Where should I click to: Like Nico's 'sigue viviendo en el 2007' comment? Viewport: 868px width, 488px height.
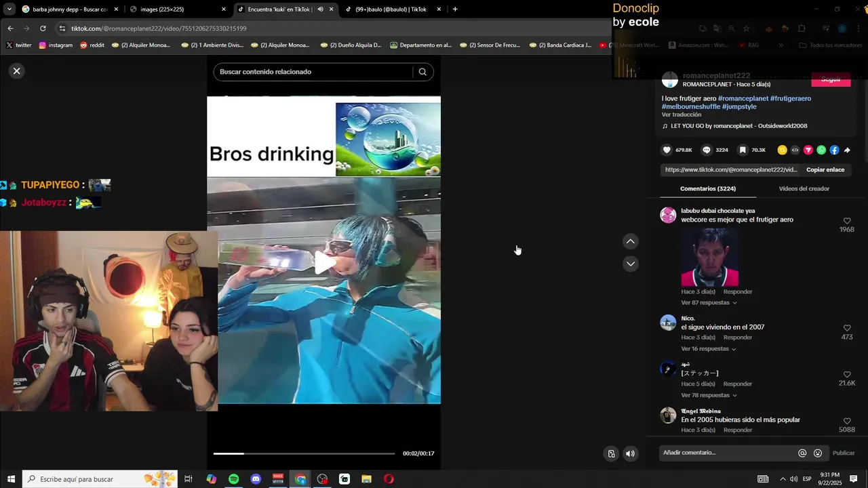click(x=847, y=328)
